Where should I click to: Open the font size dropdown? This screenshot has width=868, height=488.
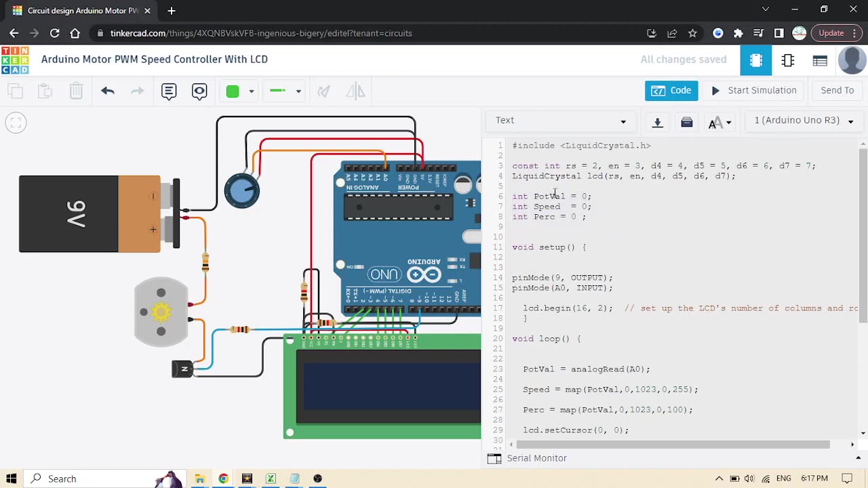coord(719,123)
